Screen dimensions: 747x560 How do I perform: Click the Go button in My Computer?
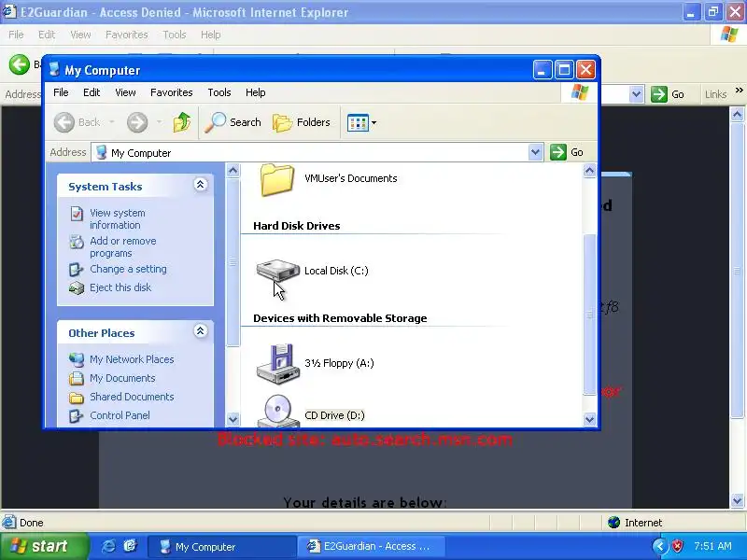coord(567,152)
